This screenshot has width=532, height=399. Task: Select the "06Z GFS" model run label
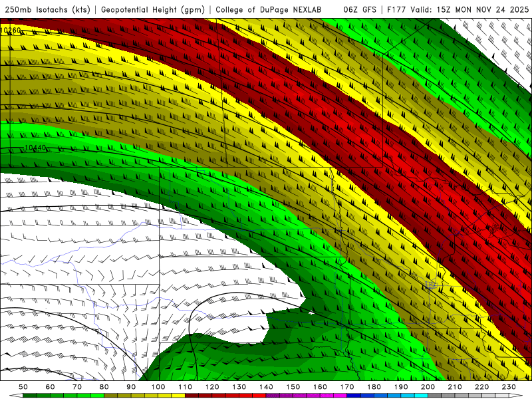coord(360,10)
